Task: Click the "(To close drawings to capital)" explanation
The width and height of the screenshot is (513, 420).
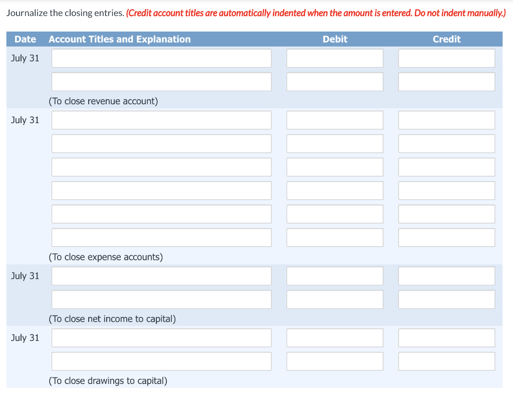Action: coord(108,381)
